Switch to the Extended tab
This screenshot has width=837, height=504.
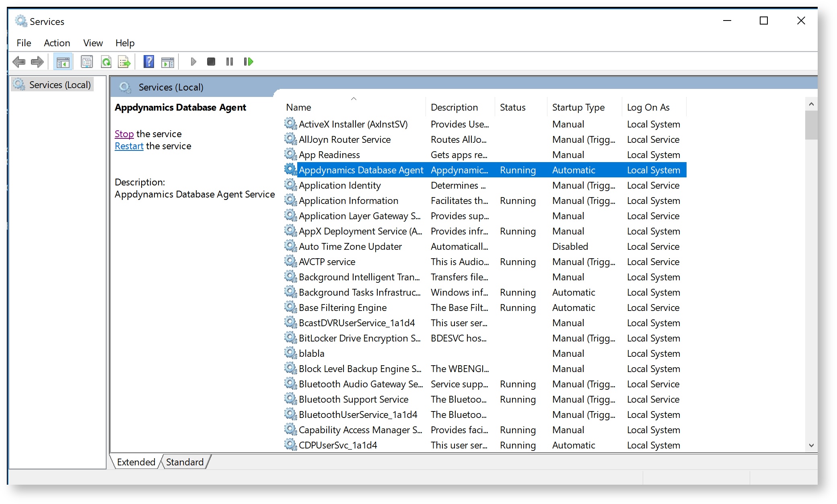pos(136,462)
